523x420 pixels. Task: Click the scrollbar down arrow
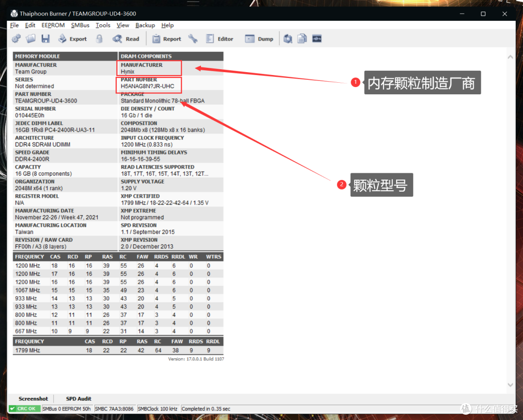pos(509,385)
